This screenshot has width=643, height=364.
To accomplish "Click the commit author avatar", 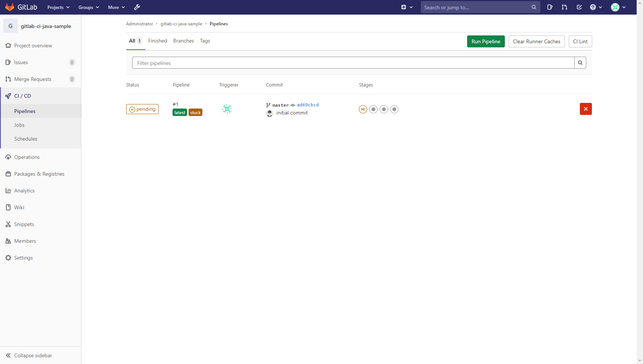I will coord(270,113).
